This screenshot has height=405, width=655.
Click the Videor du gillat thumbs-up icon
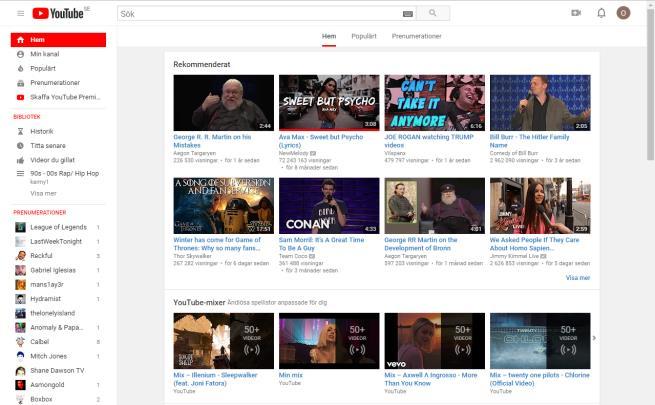[20, 160]
